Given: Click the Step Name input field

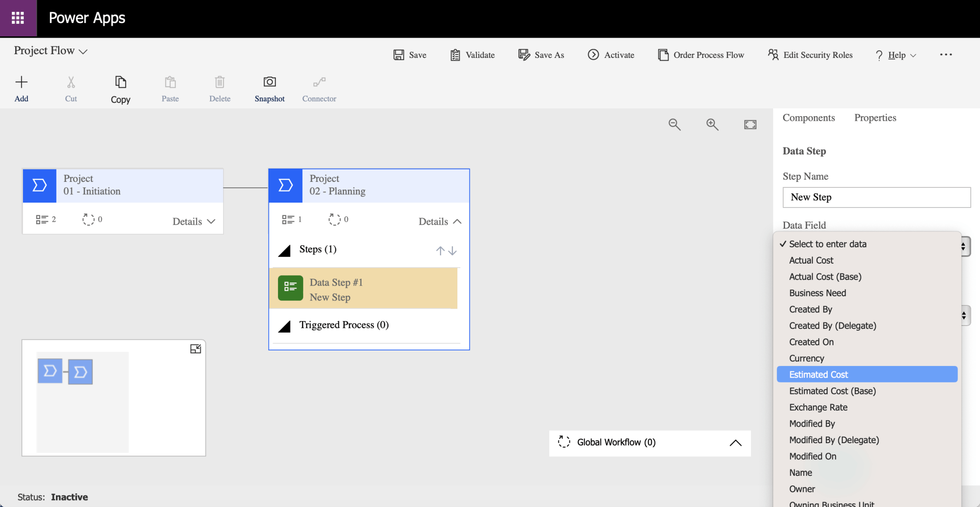Looking at the screenshot, I should tap(876, 197).
